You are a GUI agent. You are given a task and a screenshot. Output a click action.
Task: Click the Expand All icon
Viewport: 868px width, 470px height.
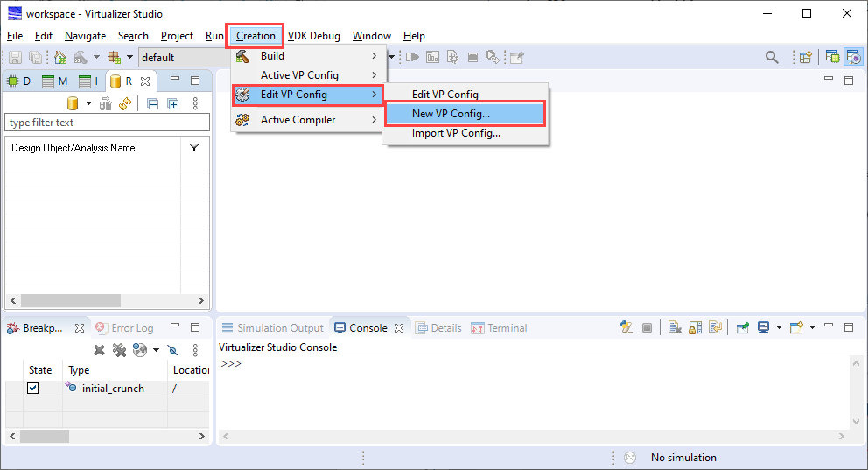click(173, 103)
